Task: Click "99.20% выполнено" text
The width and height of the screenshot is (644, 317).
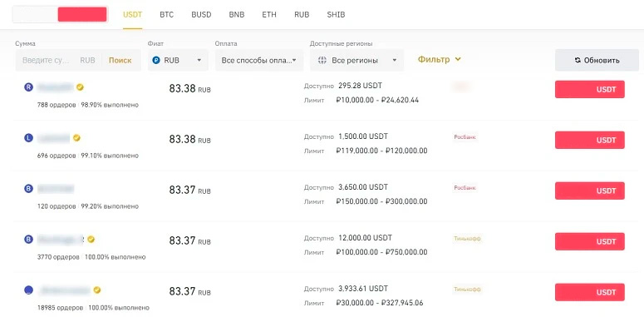Action: click(110, 206)
